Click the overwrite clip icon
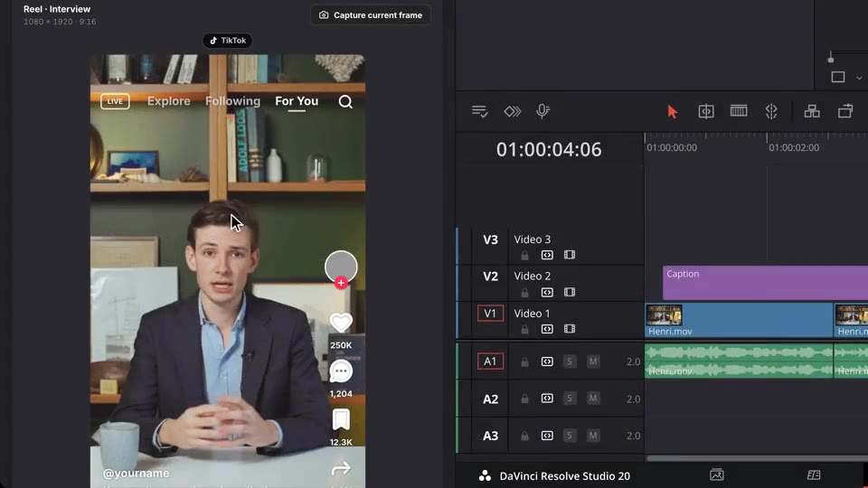The width and height of the screenshot is (868, 488). 845,111
